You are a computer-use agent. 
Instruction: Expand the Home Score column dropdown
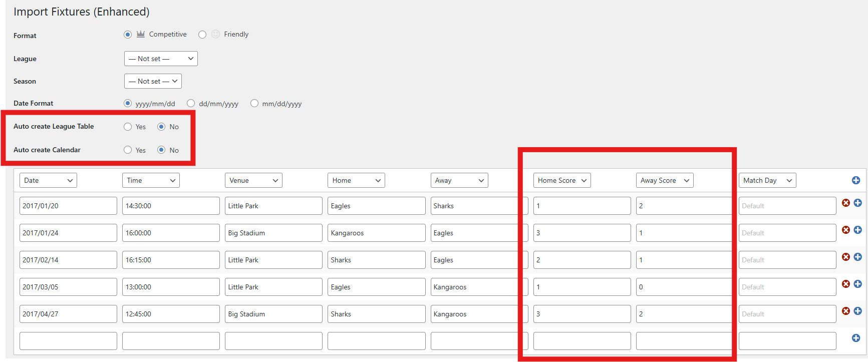pyautogui.click(x=561, y=180)
